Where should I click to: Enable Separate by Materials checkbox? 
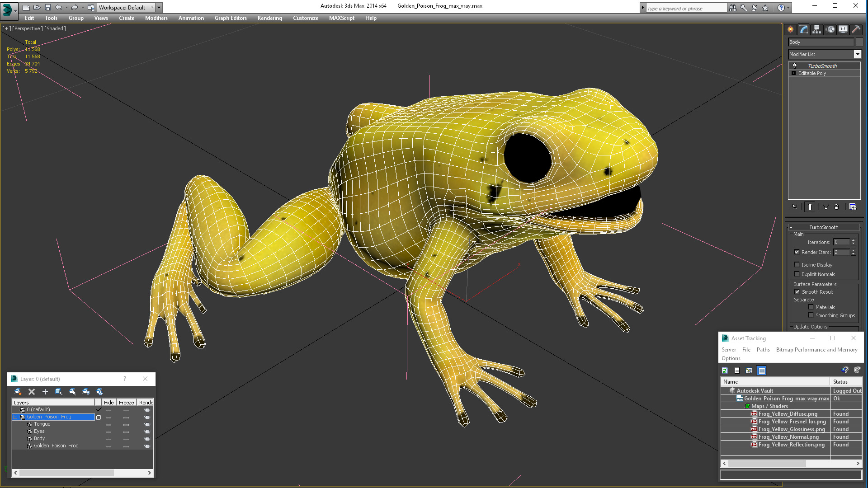click(x=811, y=307)
